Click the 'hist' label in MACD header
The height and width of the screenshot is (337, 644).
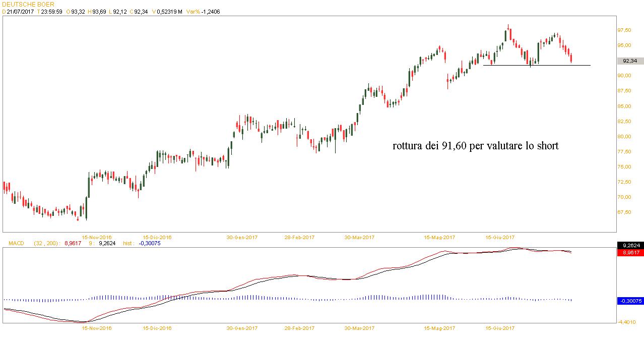click(x=128, y=243)
